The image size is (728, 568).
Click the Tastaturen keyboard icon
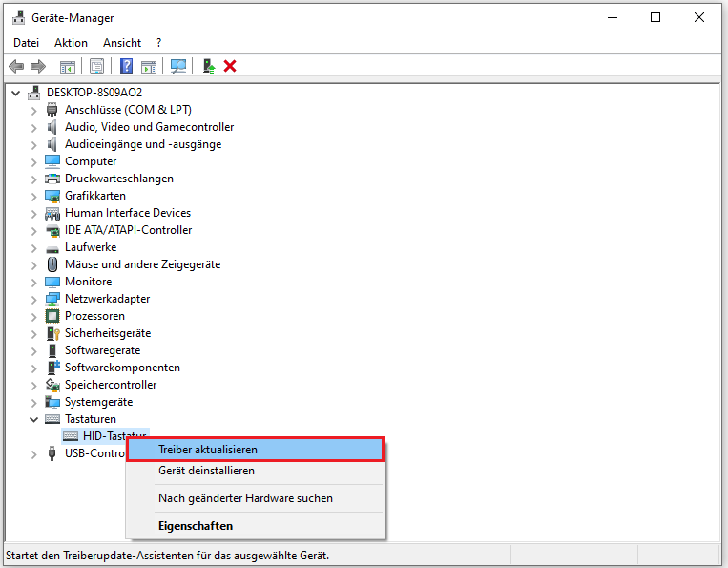[x=52, y=419]
